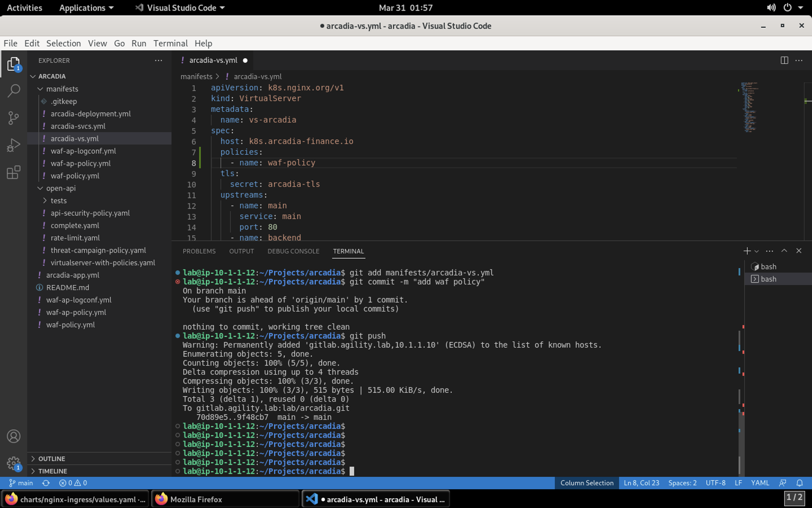812x508 pixels.
Task: Click Activities in the top bar
Action: click(25, 8)
